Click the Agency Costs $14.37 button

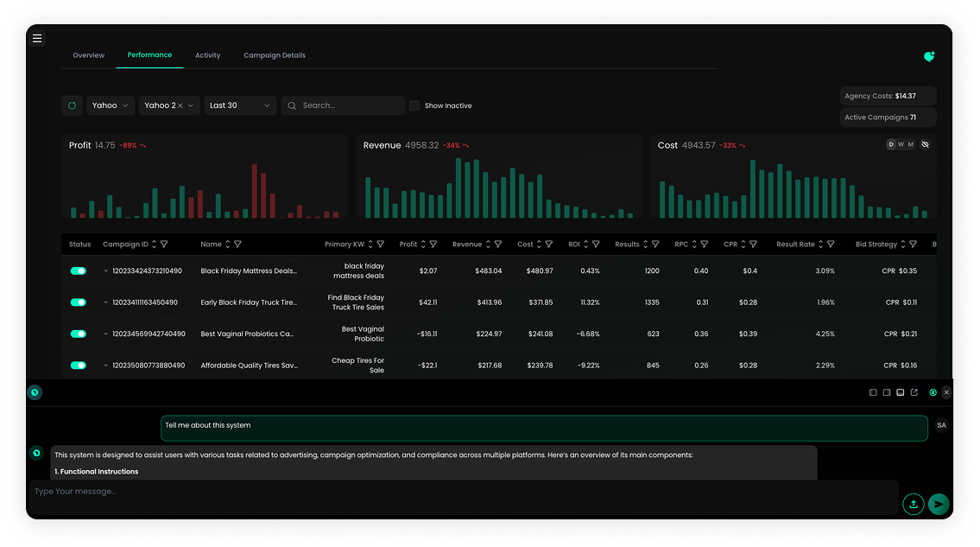[888, 95]
